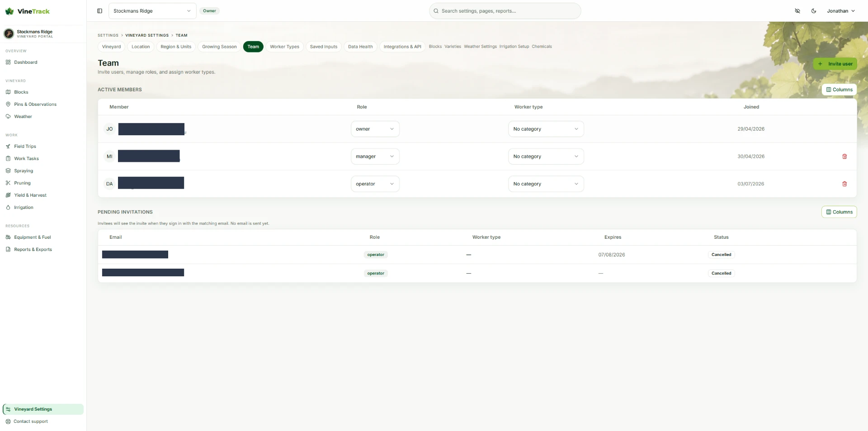Open the Pruning page
Screen dimensions: 868x431
point(42,183)
